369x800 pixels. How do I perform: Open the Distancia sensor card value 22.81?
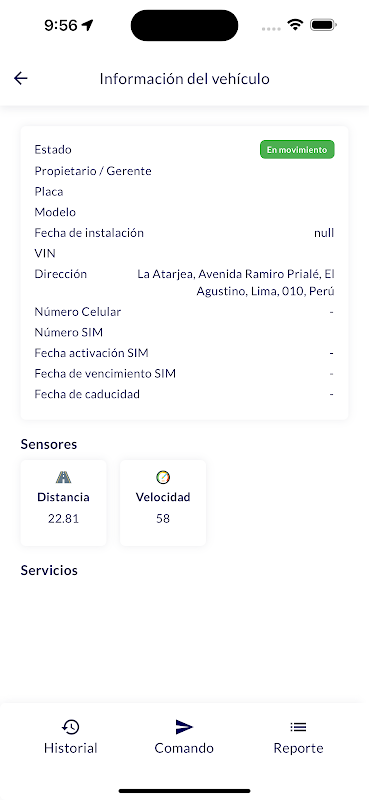(x=63, y=519)
